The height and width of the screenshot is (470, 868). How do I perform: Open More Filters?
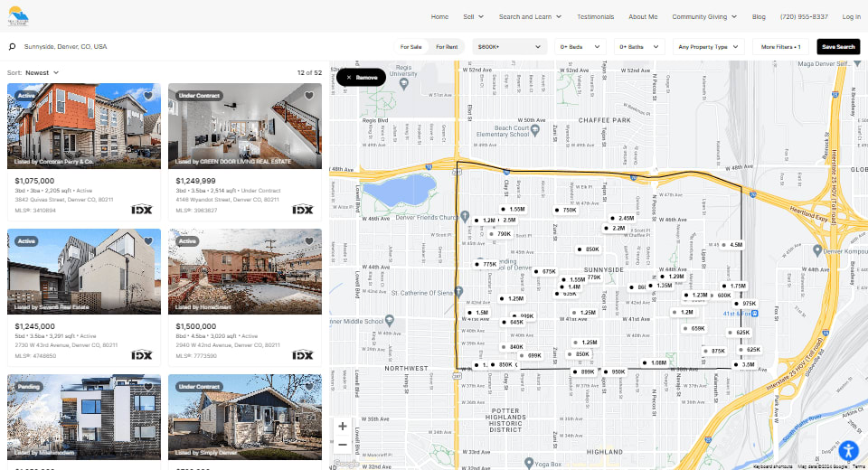(780, 46)
